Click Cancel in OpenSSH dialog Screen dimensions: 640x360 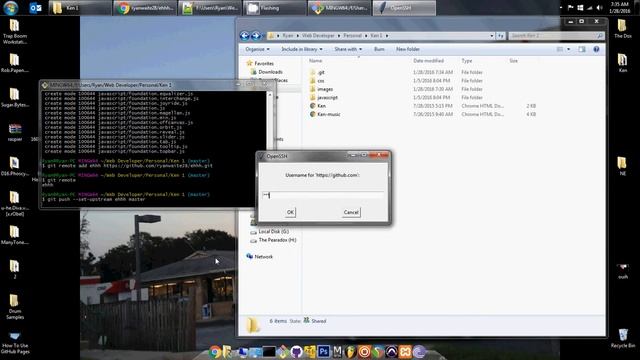pyautogui.click(x=351, y=212)
